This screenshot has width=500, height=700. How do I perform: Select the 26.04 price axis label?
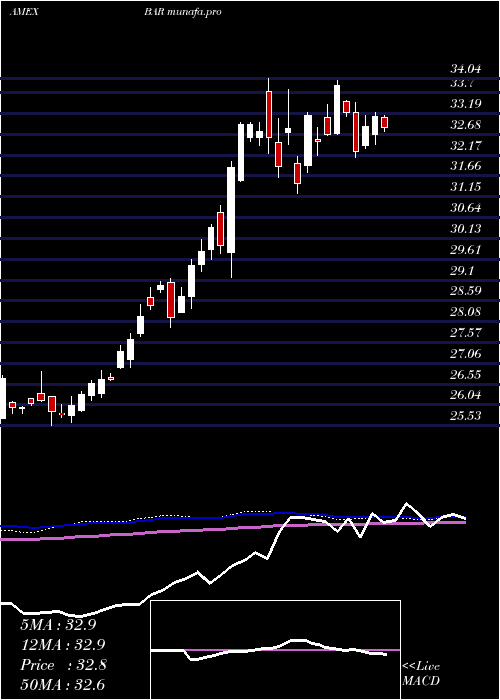[x=465, y=395]
